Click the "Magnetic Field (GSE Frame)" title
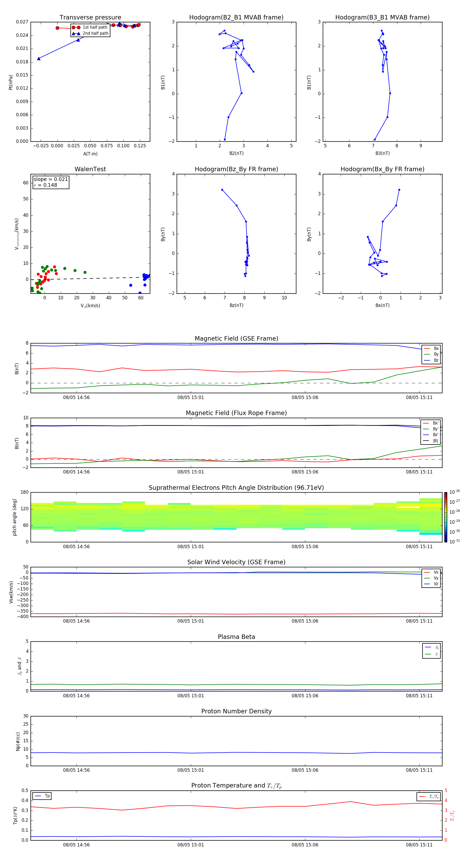 236,339
